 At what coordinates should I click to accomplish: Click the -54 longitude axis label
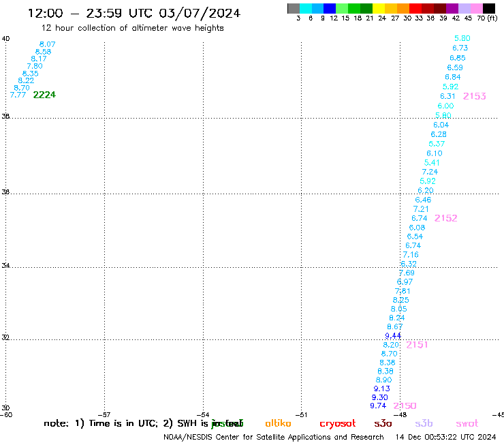pos(203,415)
